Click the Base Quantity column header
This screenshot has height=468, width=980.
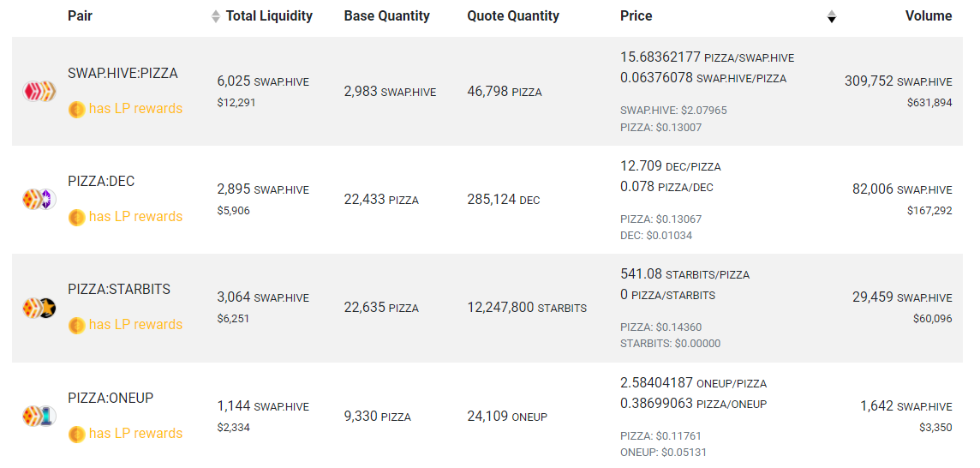[x=387, y=16]
